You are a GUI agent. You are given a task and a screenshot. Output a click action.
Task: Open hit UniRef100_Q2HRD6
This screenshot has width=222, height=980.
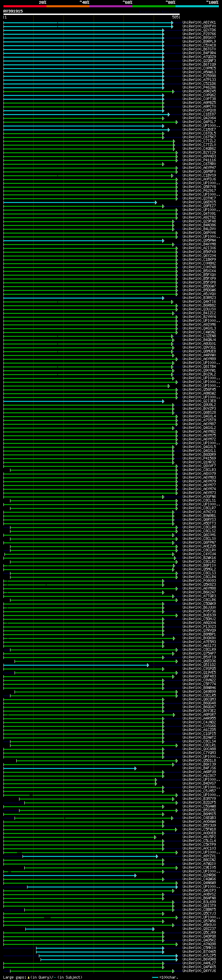click(199, 875)
